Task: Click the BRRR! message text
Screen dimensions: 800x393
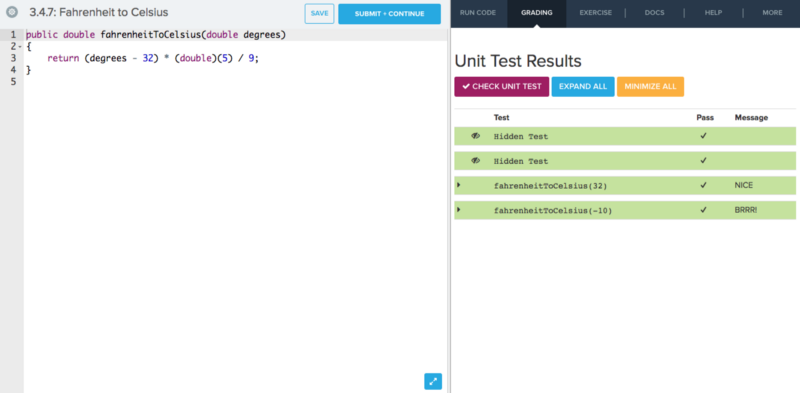Action: [x=746, y=210]
